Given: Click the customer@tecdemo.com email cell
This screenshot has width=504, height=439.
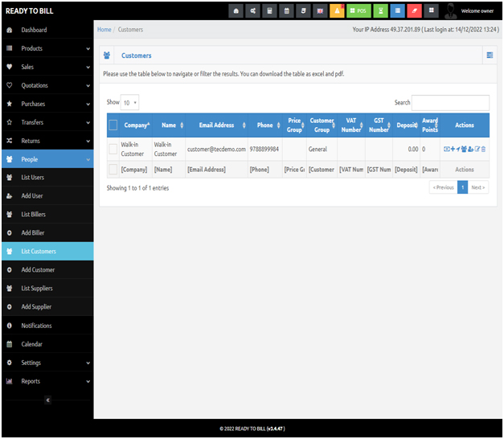Looking at the screenshot, I should [x=217, y=150].
